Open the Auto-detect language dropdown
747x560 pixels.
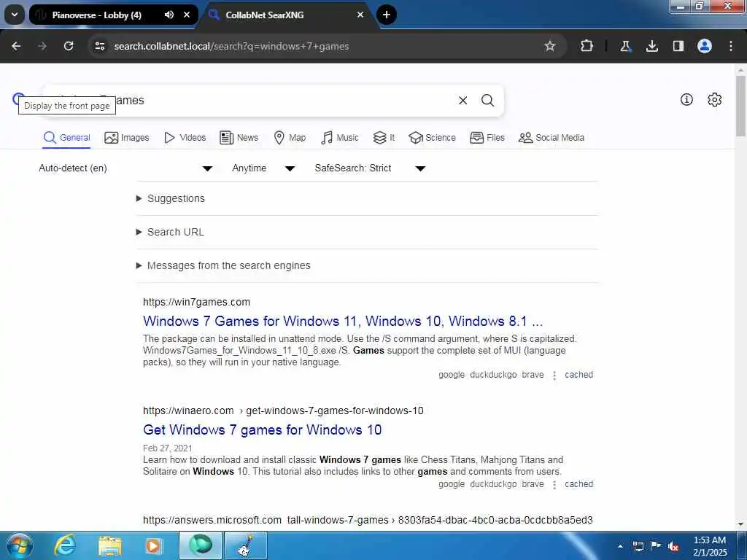point(125,168)
